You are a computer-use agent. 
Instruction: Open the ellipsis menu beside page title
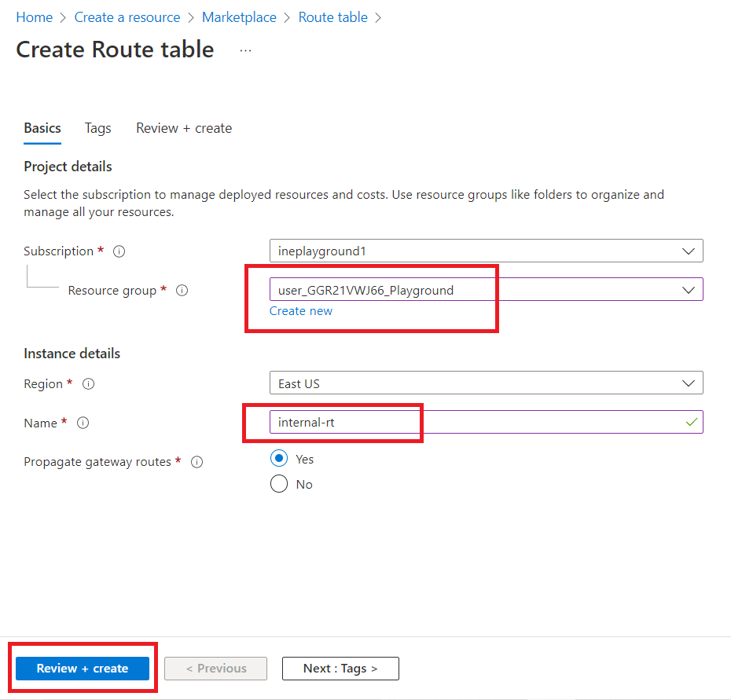click(245, 49)
